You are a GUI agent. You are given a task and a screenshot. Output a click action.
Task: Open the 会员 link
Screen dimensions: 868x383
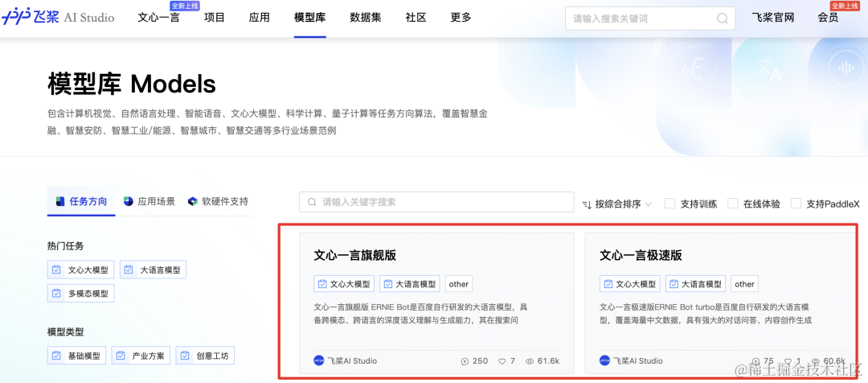[x=828, y=18]
